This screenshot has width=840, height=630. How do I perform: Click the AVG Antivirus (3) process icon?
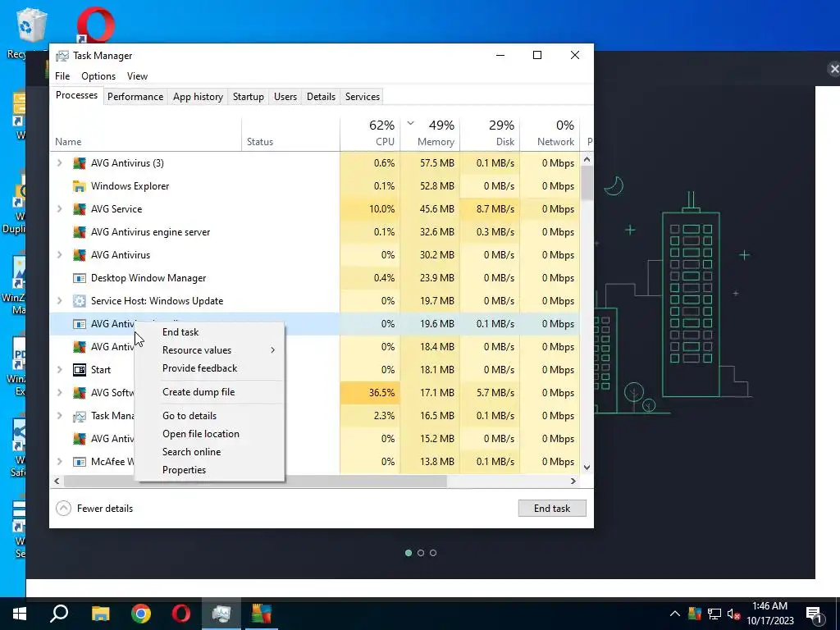80,163
